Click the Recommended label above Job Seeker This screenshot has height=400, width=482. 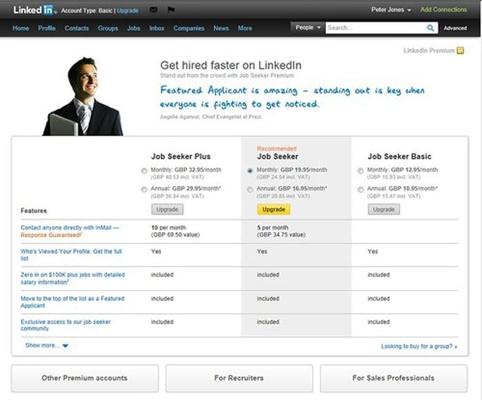pos(277,149)
